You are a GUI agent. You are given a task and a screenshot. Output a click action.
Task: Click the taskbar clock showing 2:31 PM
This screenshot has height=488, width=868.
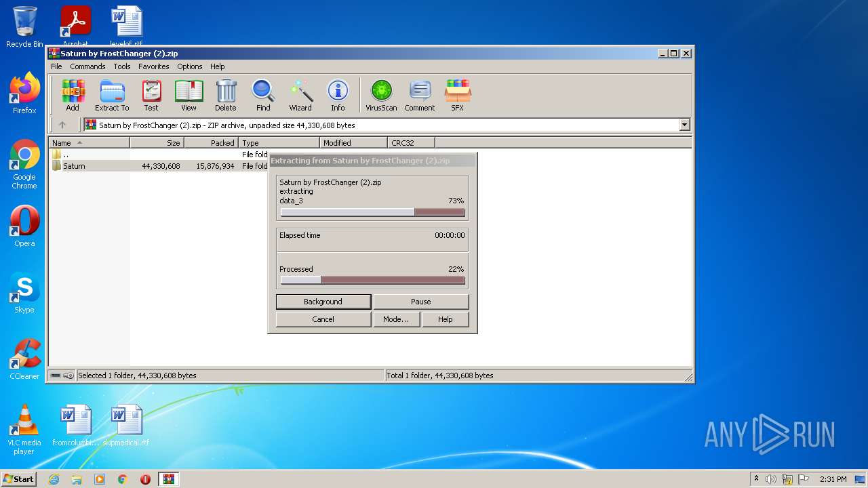click(x=833, y=479)
